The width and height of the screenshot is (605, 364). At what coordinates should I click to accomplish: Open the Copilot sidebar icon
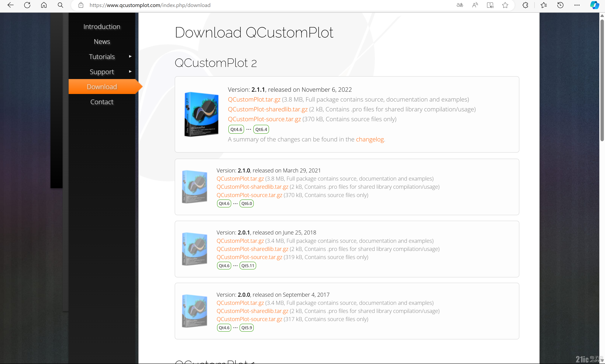[594, 5]
